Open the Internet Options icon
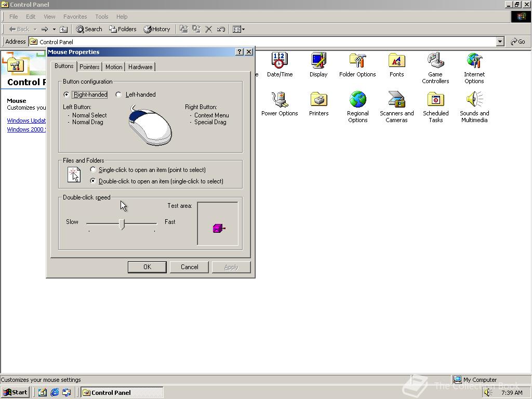 [x=474, y=68]
